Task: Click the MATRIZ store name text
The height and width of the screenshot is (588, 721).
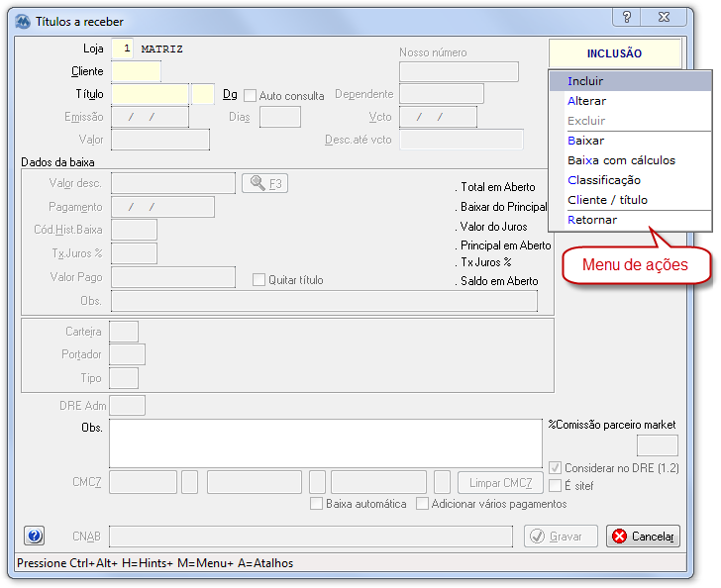Action: click(161, 49)
